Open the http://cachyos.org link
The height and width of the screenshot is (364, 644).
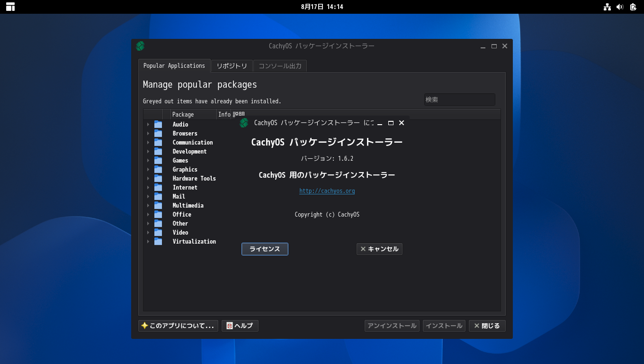point(327,191)
